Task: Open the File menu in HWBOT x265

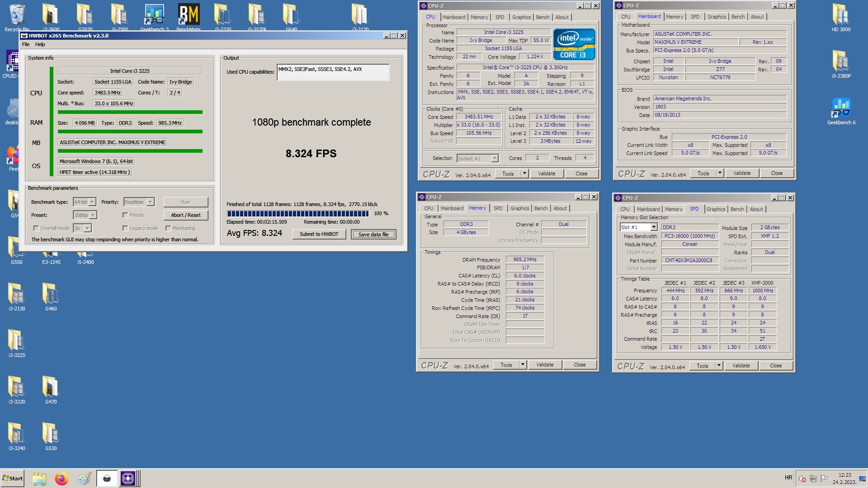Action: (26, 44)
